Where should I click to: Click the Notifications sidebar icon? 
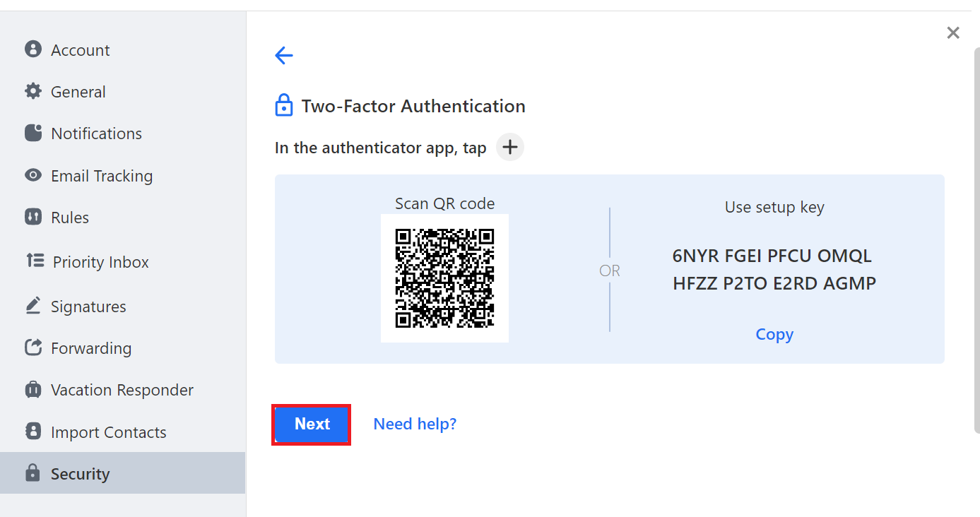(x=33, y=133)
